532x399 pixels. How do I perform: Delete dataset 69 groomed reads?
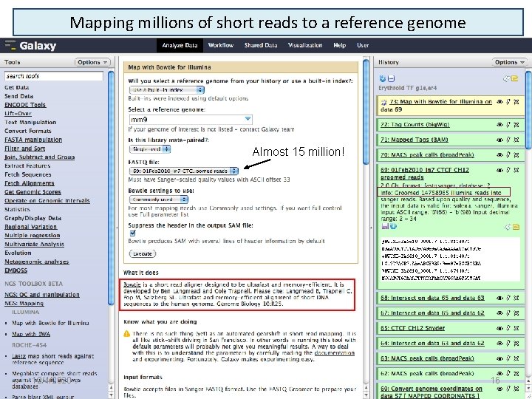point(516,171)
